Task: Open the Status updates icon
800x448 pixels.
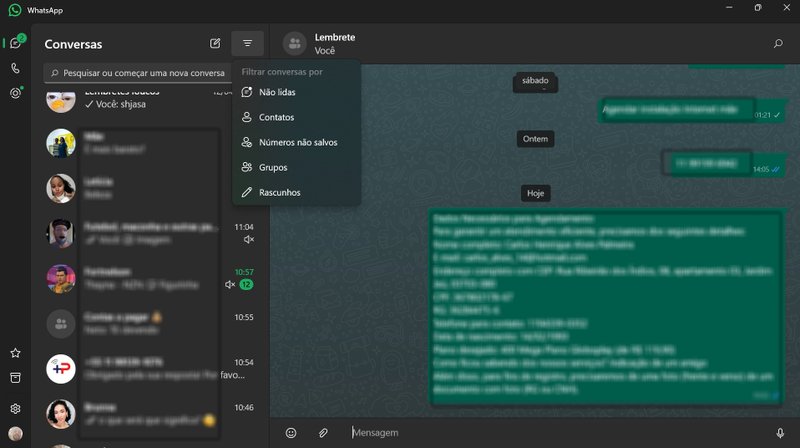Action: [15, 93]
